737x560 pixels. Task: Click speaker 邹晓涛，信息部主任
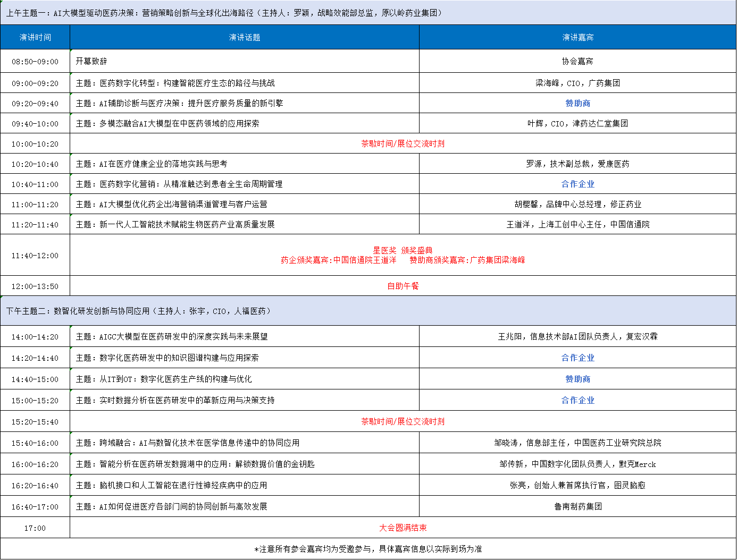click(x=578, y=443)
